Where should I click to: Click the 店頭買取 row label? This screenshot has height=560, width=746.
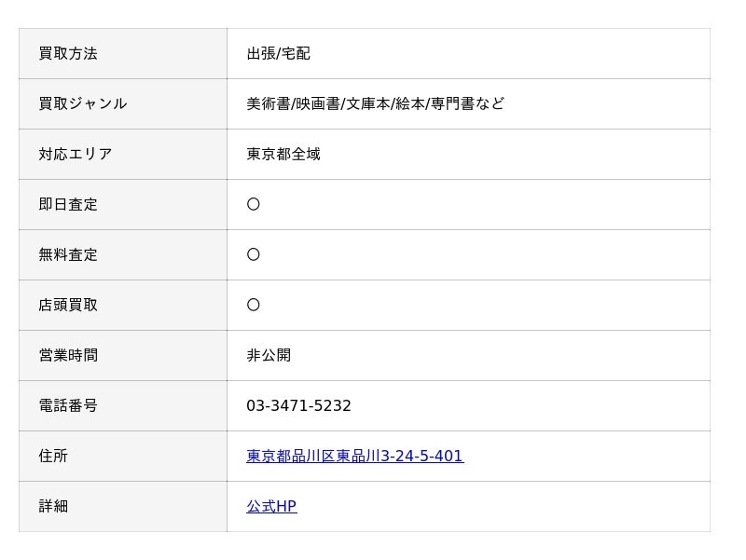[x=68, y=305]
